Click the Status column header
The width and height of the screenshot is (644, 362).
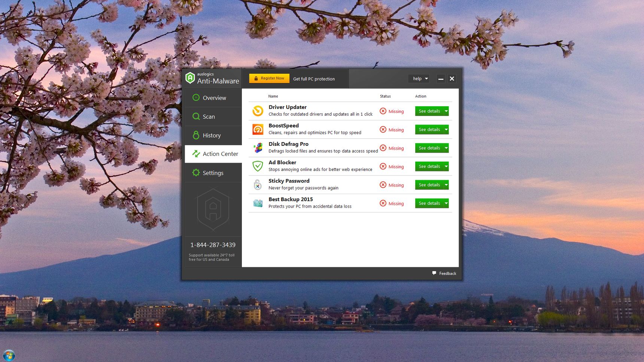click(x=385, y=96)
